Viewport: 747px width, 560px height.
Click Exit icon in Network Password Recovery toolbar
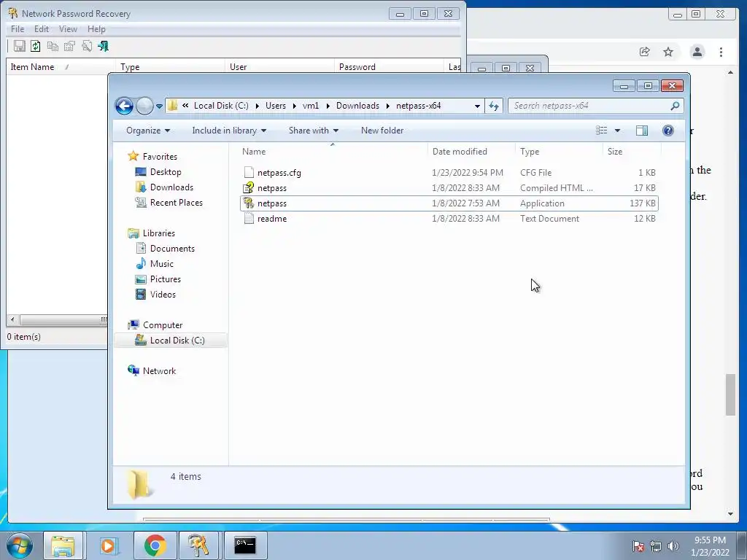click(104, 46)
